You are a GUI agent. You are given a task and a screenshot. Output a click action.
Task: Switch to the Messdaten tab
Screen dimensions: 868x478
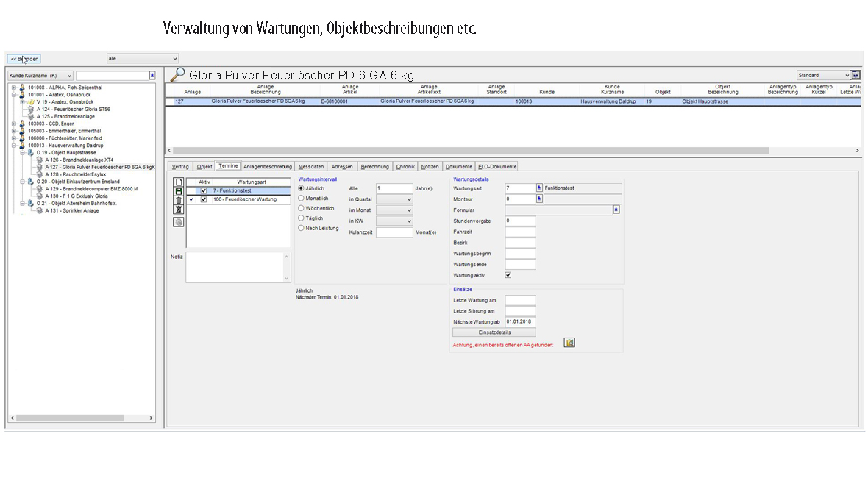(x=311, y=167)
